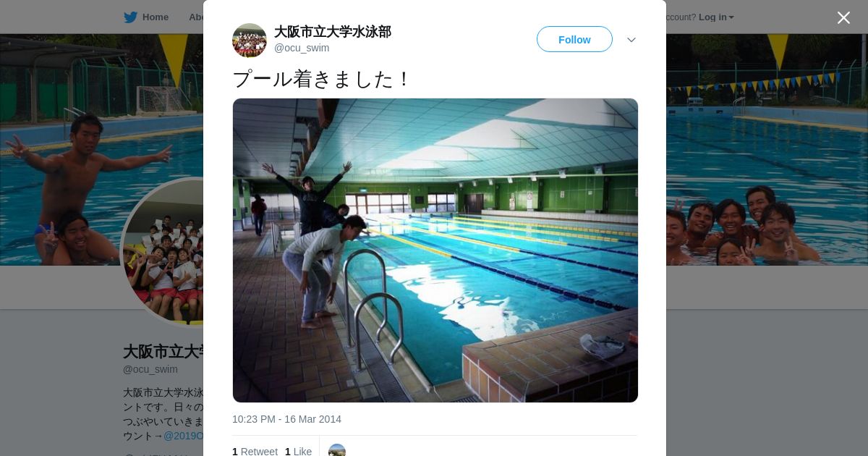
Task: Click the 10:23 PM - 16 Mar 2014 timestamp
Action: click(x=286, y=419)
